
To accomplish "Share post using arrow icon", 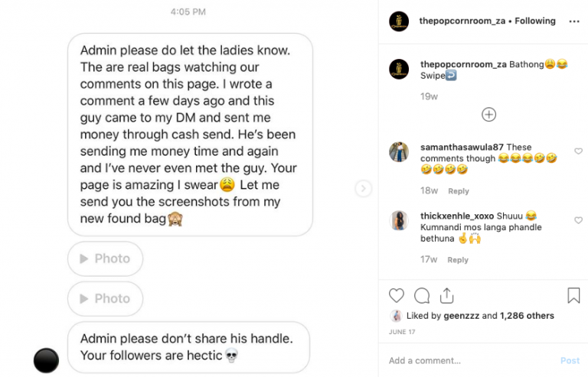I will (x=447, y=295).
